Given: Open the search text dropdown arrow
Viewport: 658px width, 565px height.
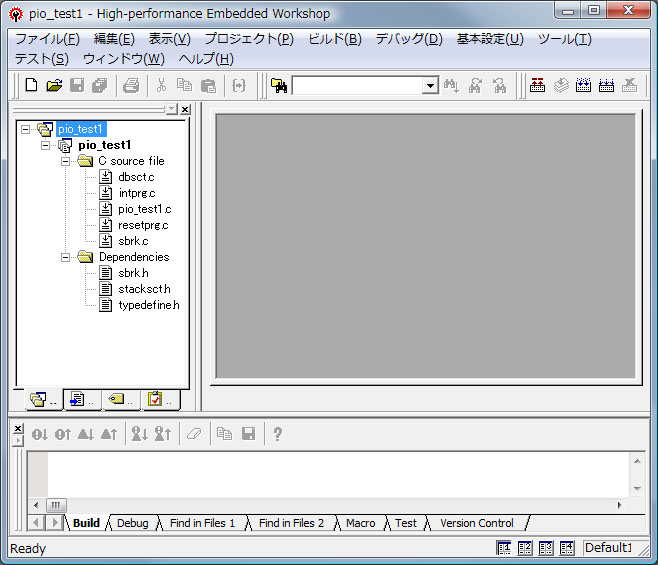Looking at the screenshot, I should coord(430,87).
